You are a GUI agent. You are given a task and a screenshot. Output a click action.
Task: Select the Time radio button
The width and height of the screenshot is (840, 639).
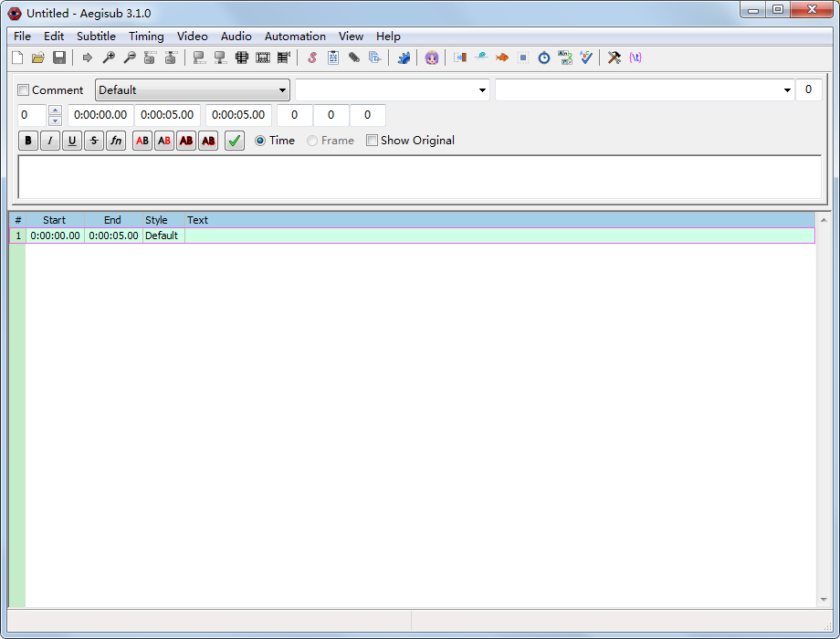pyautogui.click(x=260, y=141)
